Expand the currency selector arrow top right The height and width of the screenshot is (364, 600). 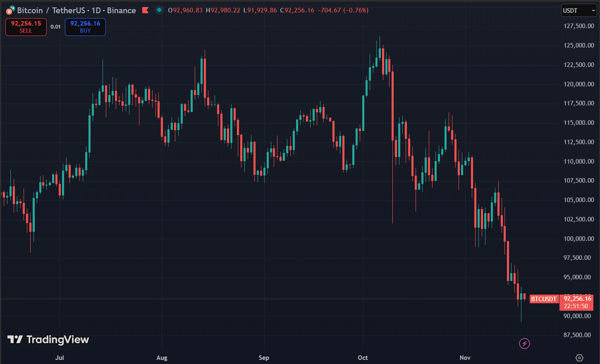pos(593,10)
